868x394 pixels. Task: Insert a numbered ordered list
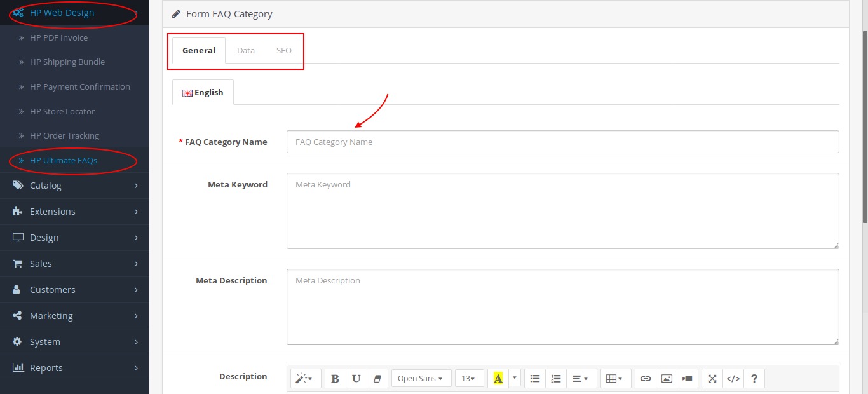[556, 379]
